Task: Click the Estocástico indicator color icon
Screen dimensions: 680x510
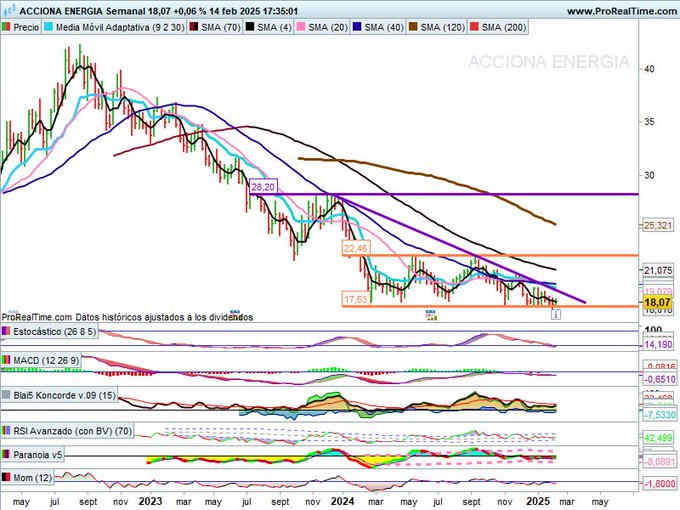Action: [x=6, y=332]
